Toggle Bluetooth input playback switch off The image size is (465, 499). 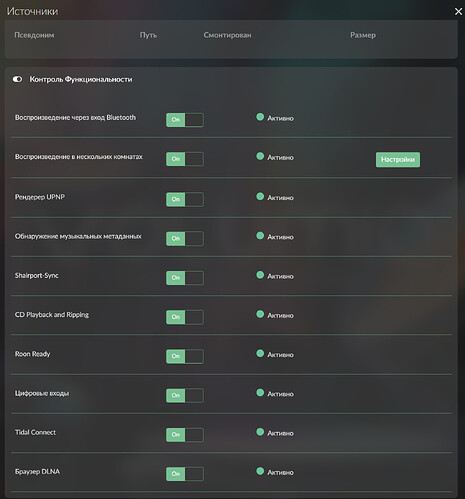tap(185, 120)
